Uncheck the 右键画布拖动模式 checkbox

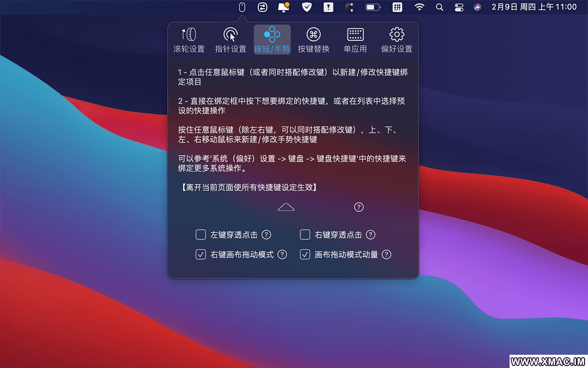[x=200, y=255]
